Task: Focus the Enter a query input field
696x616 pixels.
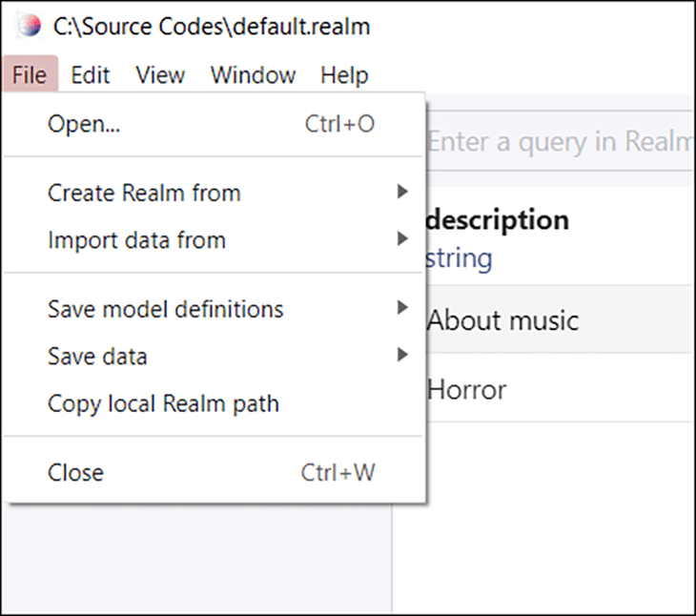Action: pyautogui.click(x=558, y=143)
